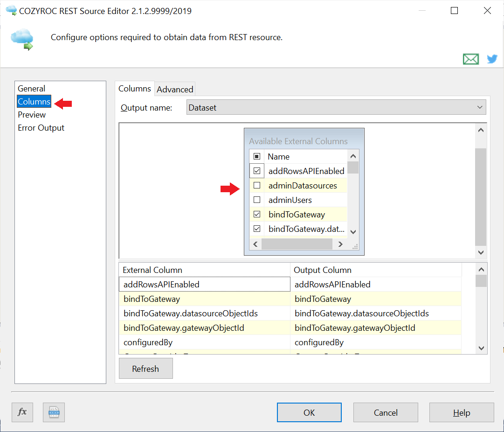Click up arrow of Available External Columns list scrollbar

point(353,156)
